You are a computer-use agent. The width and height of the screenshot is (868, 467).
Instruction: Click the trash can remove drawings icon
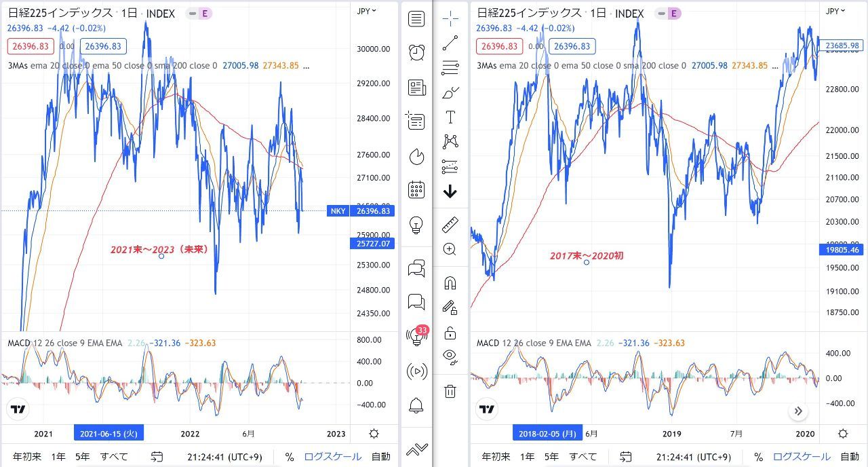[x=450, y=391]
